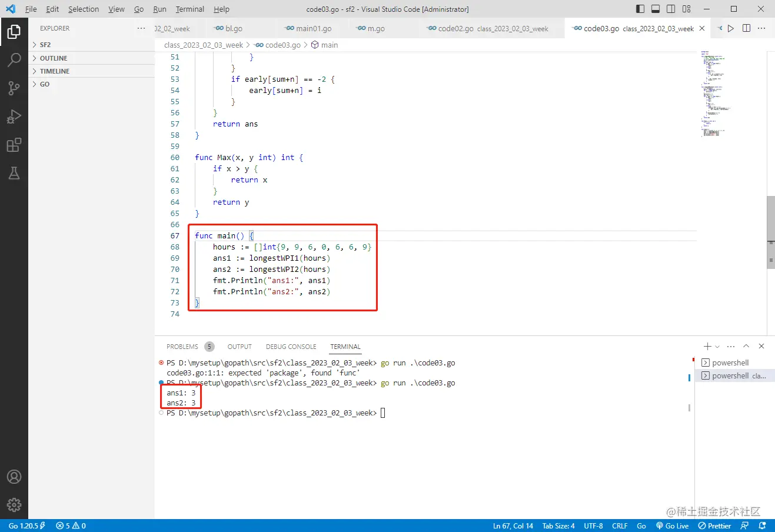Open editor More Actions ellipsis

(x=761, y=28)
